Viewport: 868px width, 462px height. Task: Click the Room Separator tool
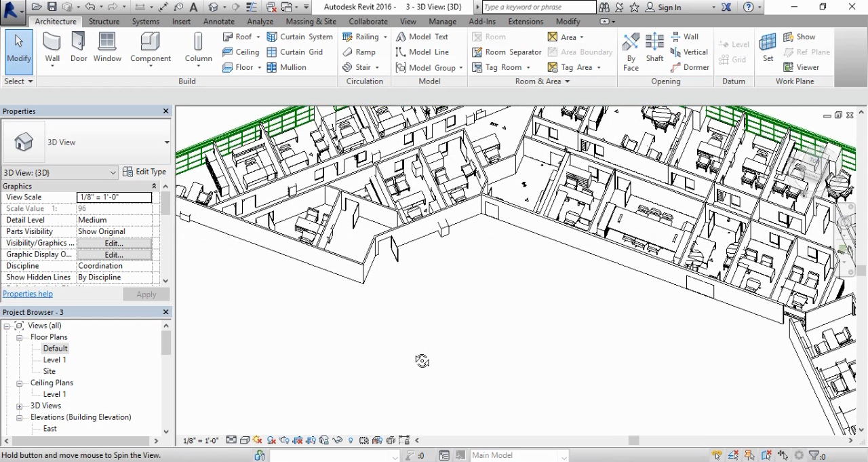pyautogui.click(x=507, y=52)
